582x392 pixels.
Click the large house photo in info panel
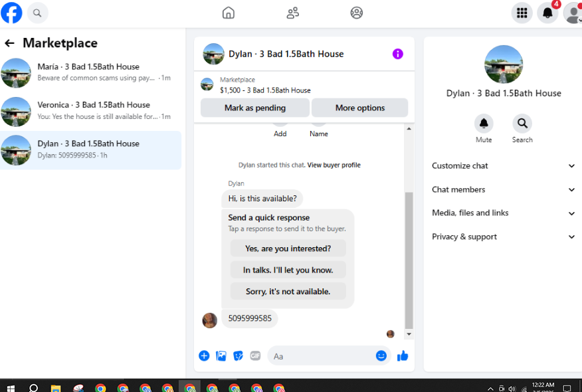pyautogui.click(x=504, y=64)
